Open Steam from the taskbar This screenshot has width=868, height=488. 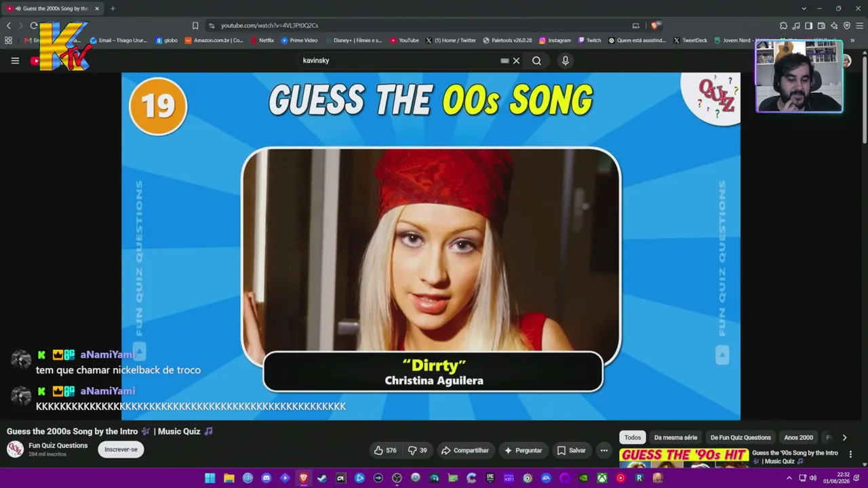(x=322, y=478)
